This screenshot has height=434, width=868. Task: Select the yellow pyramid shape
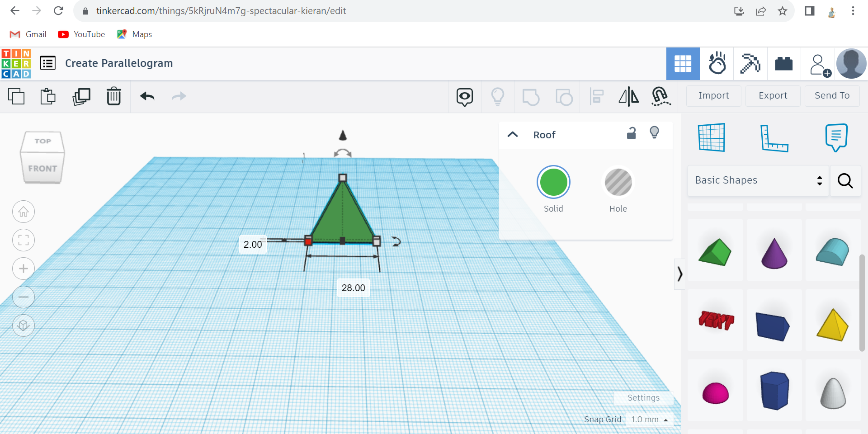point(832,325)
